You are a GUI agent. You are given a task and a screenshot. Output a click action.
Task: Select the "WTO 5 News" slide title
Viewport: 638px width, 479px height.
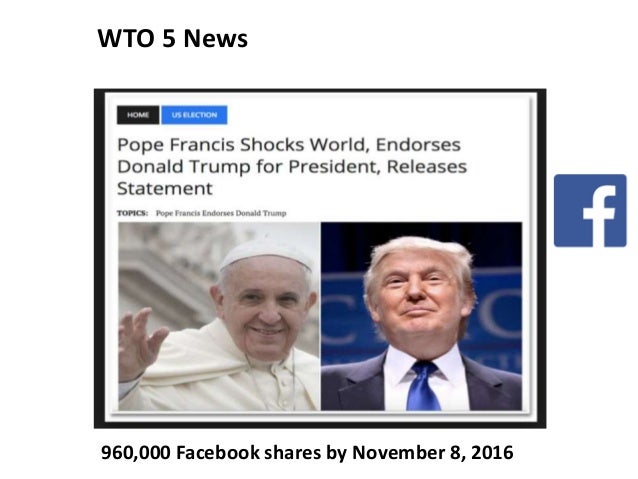173,39
